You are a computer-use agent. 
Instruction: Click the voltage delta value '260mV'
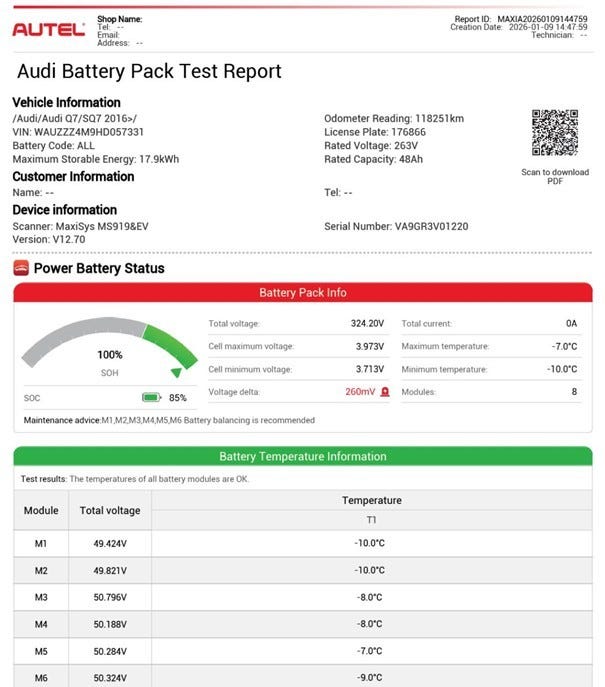(360, 392)
